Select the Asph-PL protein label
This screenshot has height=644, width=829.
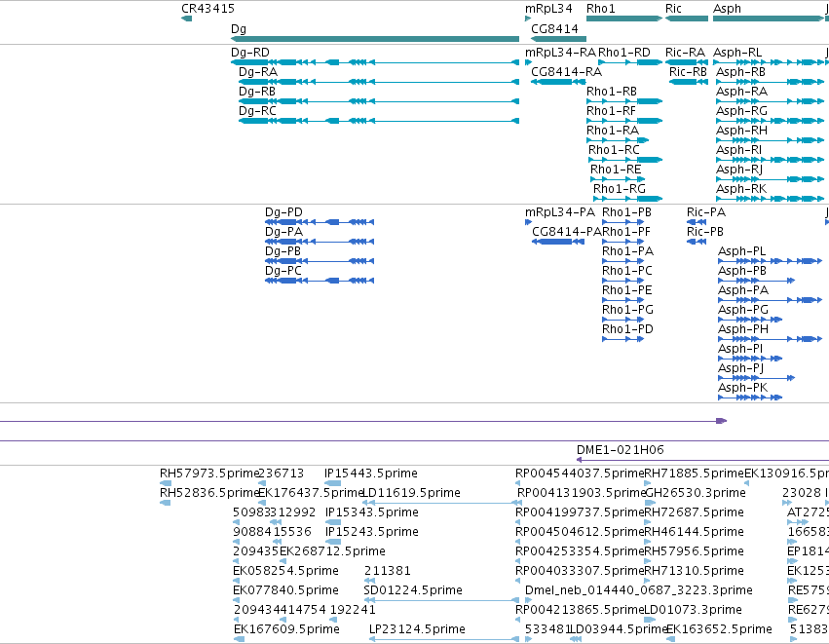tap(741, 251)
